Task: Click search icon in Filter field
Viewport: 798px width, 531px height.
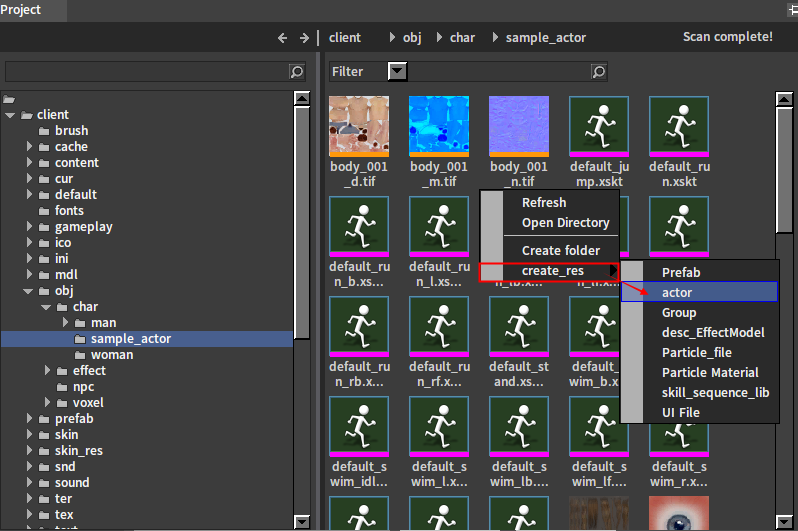Action: 598,72
